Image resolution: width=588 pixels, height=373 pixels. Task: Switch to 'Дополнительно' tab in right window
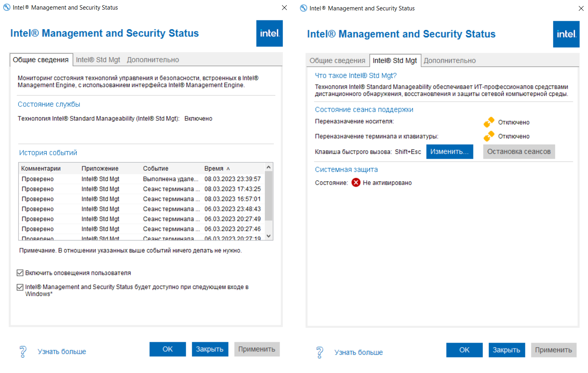[x=450, y=60]
